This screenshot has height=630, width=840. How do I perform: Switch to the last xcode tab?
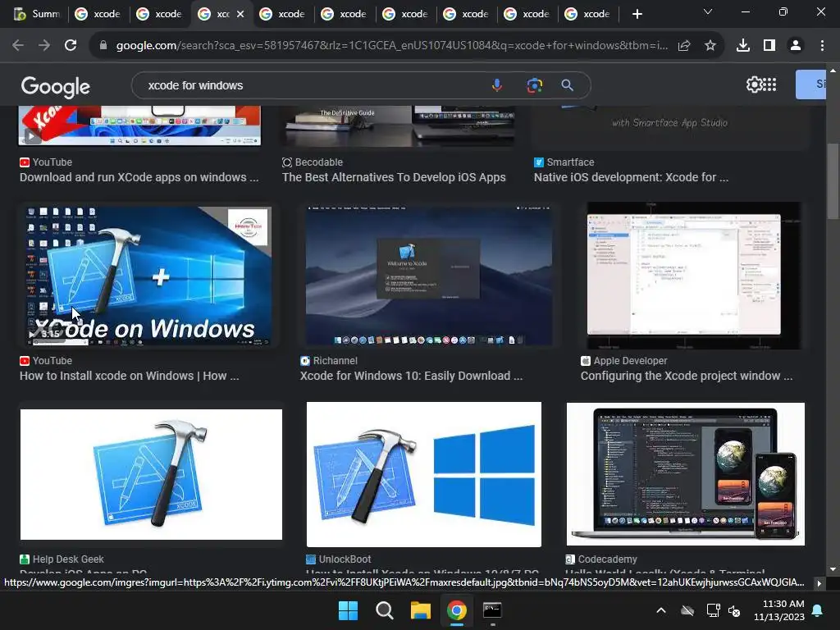click(589, 14)
